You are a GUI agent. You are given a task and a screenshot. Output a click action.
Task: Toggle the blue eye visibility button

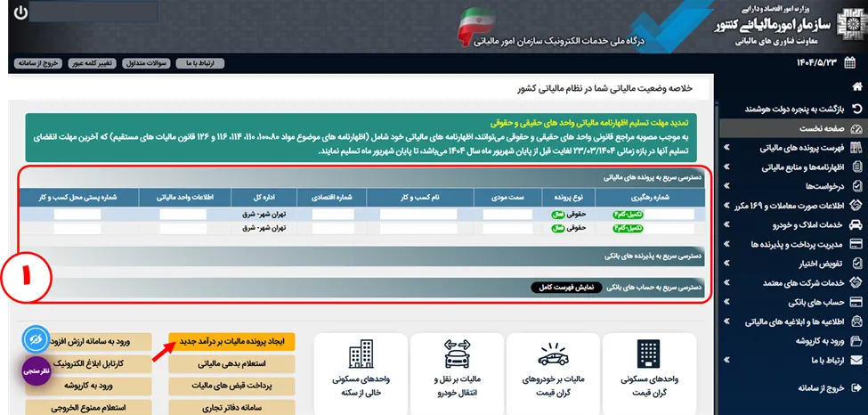point(37,339)
